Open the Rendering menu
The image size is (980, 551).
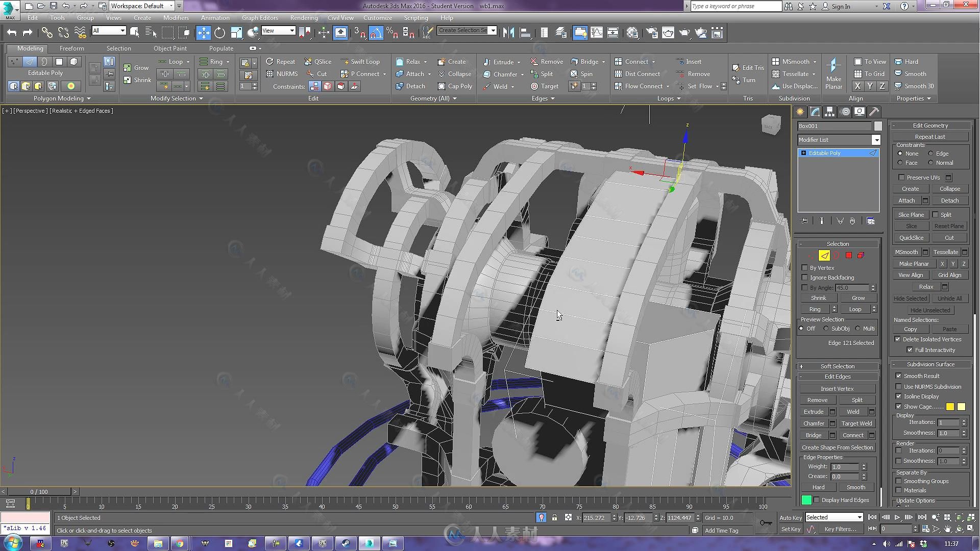(x=304, y=17)
